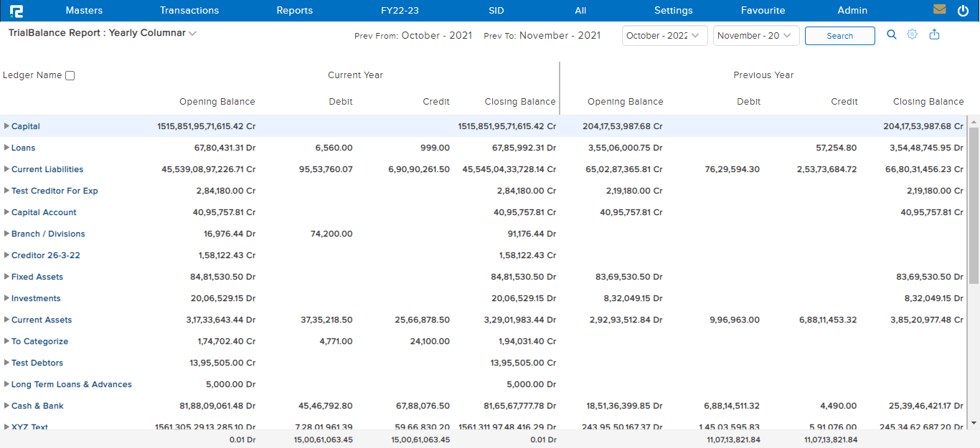Toggle the Ledger Name checkbox
This screenshot has width=980, height=448.
coord(70,76)
